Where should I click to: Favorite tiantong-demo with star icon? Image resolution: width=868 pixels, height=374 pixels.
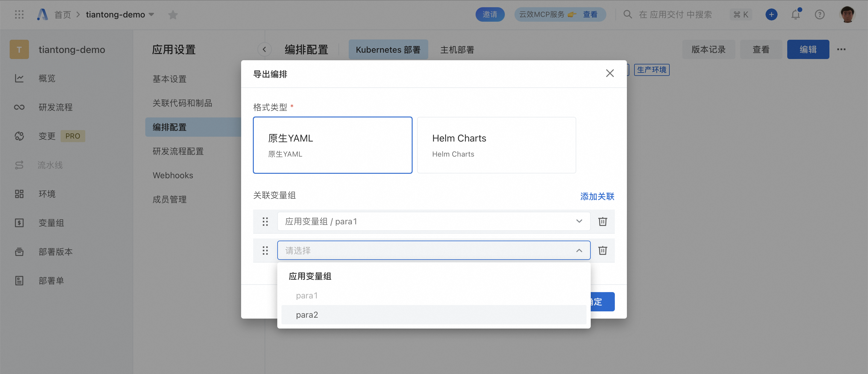tap(173, 14)
